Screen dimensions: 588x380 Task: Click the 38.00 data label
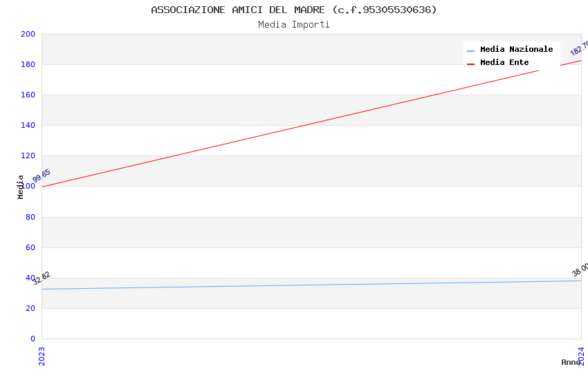coord(580,269)
